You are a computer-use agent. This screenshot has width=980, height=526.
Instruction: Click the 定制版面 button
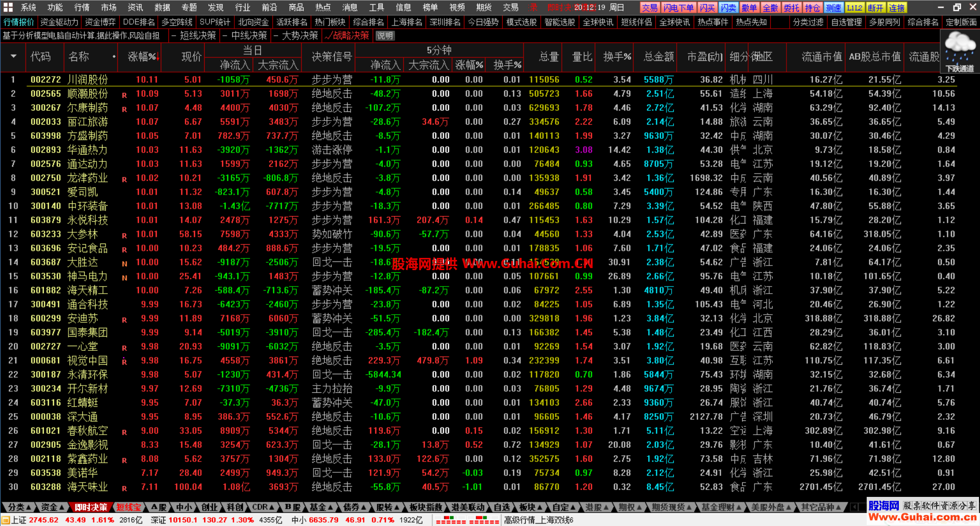961,22
